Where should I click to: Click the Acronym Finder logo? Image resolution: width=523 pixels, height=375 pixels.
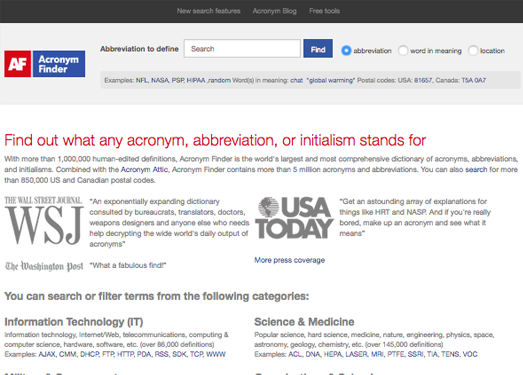click(45, 64)
